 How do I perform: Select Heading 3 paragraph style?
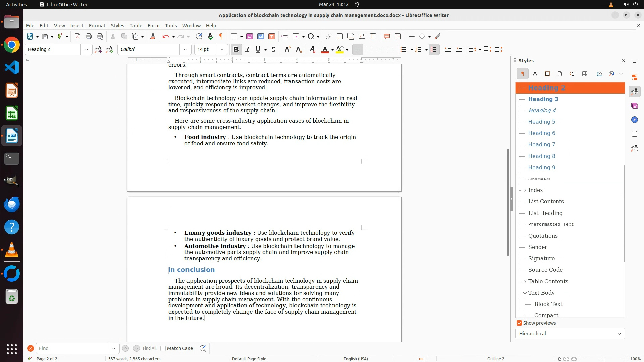(543, 99)
